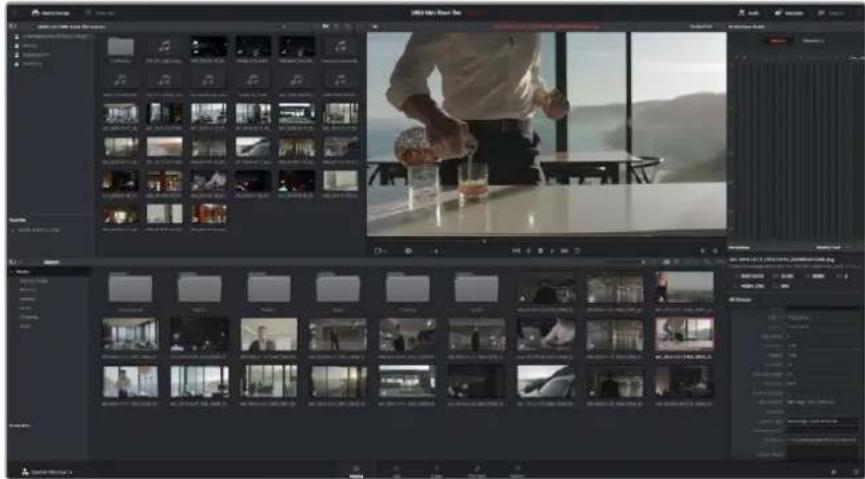The height and width of the screenshot is (479, 865).
Task: Open the viewer mode dropdown at bottom-left
Action: [x=380, y=251]
